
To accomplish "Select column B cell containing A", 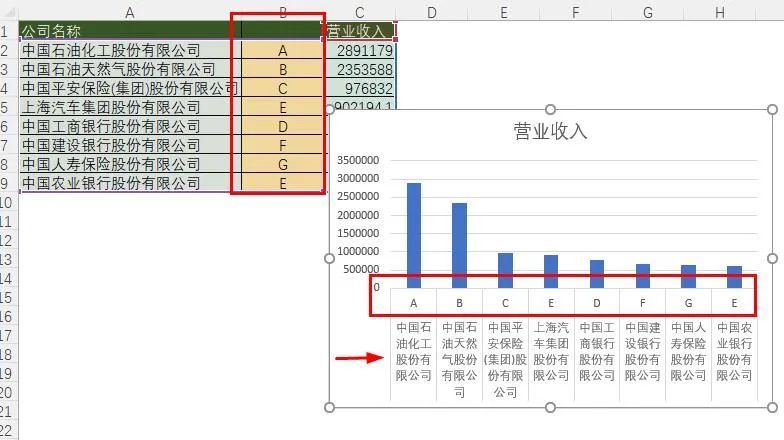I will pyautogui.click(x=282, y=50).
